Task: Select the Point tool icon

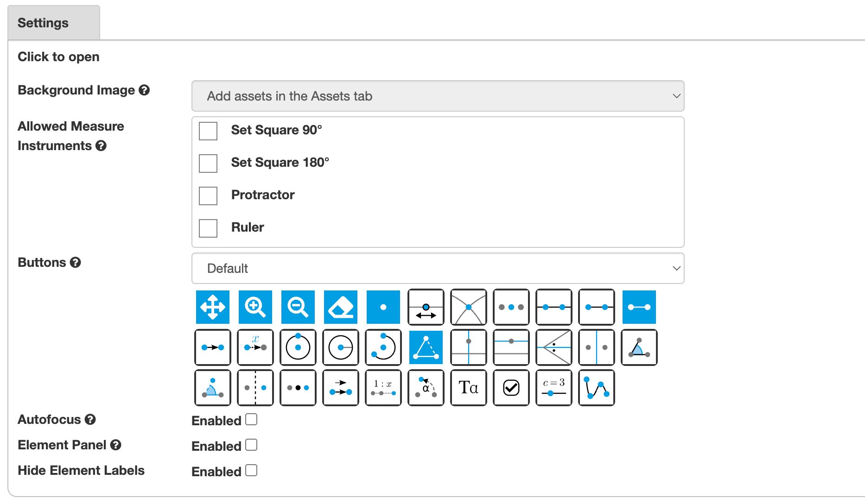Action: [383, 307]
